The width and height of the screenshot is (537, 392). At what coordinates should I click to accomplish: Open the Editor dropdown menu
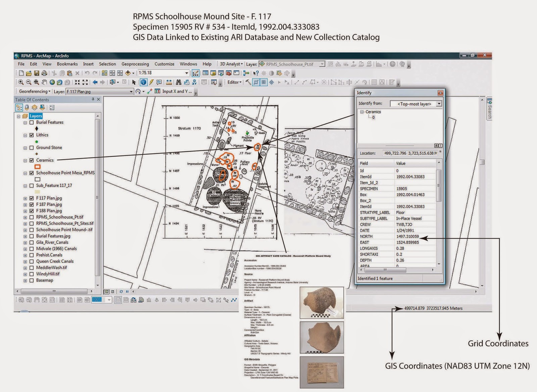pos(234,82)
